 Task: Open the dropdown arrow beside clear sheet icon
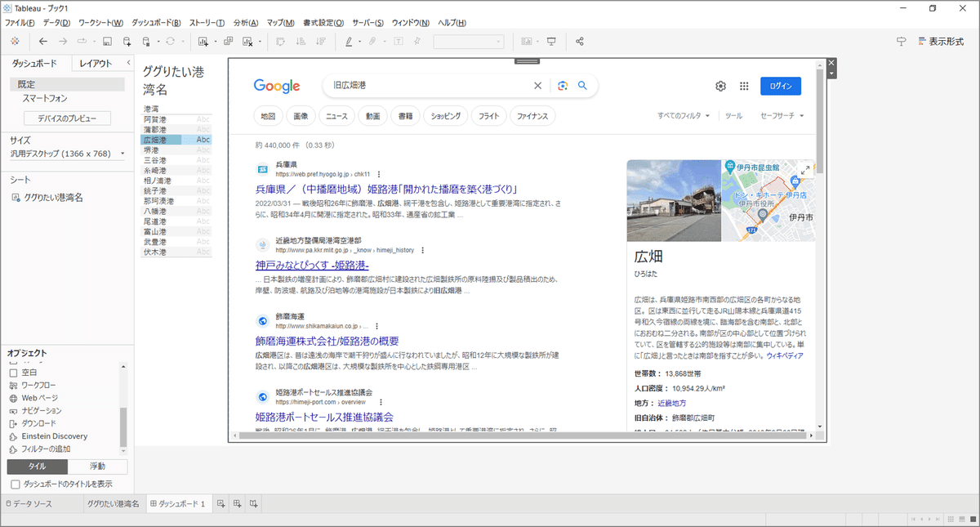tap(260, 42)
